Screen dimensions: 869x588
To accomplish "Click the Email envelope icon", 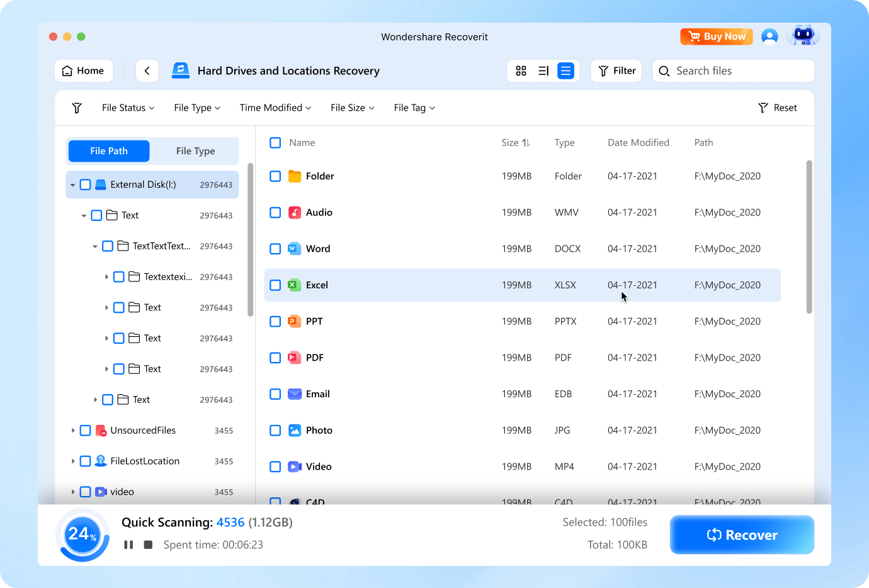I will point(295,394).
